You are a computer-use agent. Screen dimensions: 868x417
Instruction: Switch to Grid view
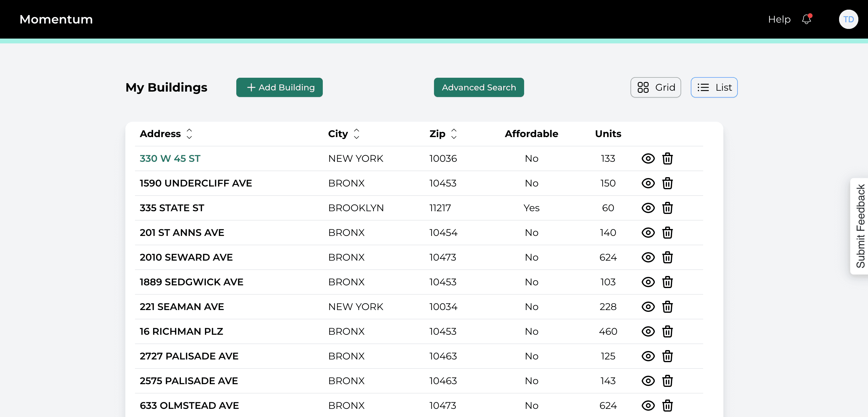pyautogui.click(x=656, y=87)
